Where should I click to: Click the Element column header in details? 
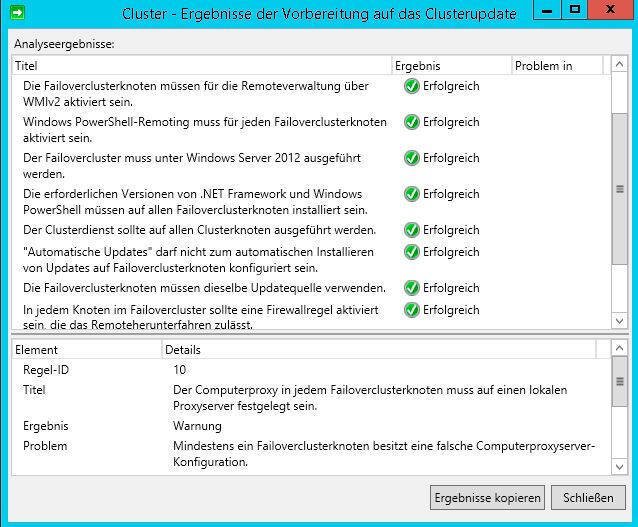87,350
